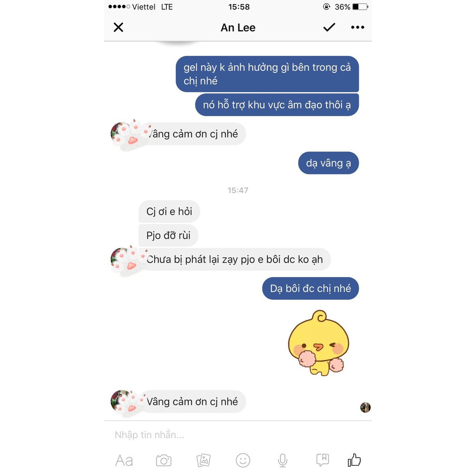Select the 'Dạ bôi đc chị nhé' message bubble
476x476 pixels.
click(x=310, y=288)
